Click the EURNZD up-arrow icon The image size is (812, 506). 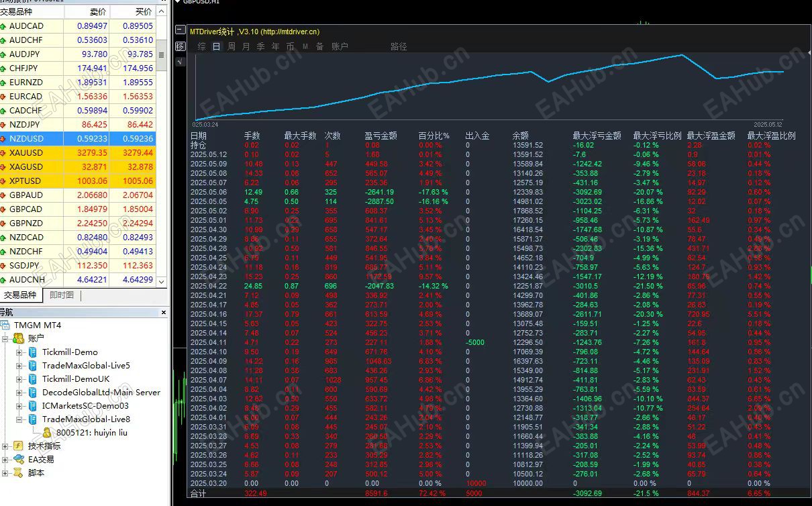pos(3,83)
